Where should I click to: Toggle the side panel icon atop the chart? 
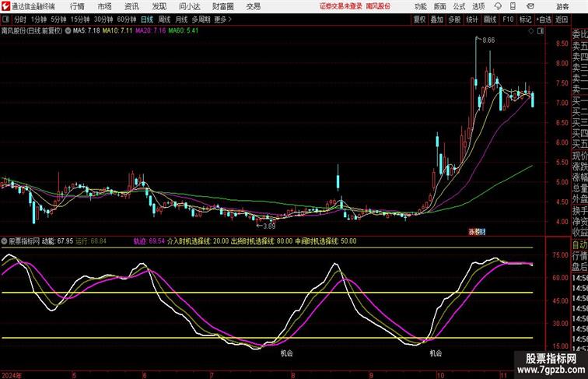[540, 31]
